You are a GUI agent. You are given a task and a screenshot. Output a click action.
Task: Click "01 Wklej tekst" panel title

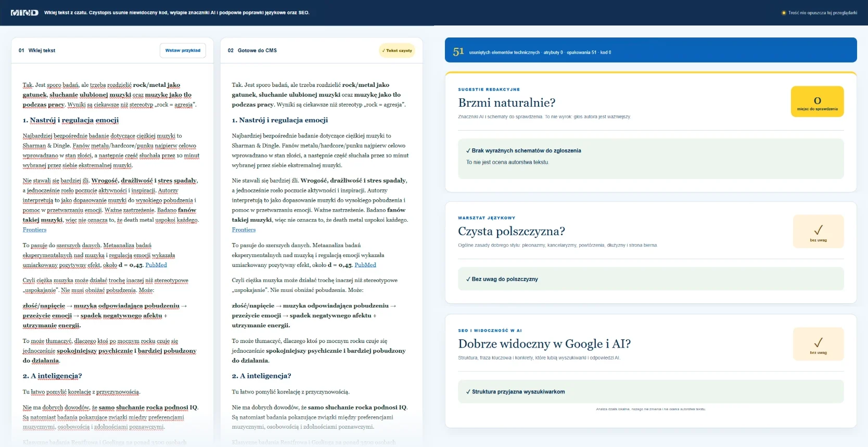pyautogui.click(x=37, y=50)
